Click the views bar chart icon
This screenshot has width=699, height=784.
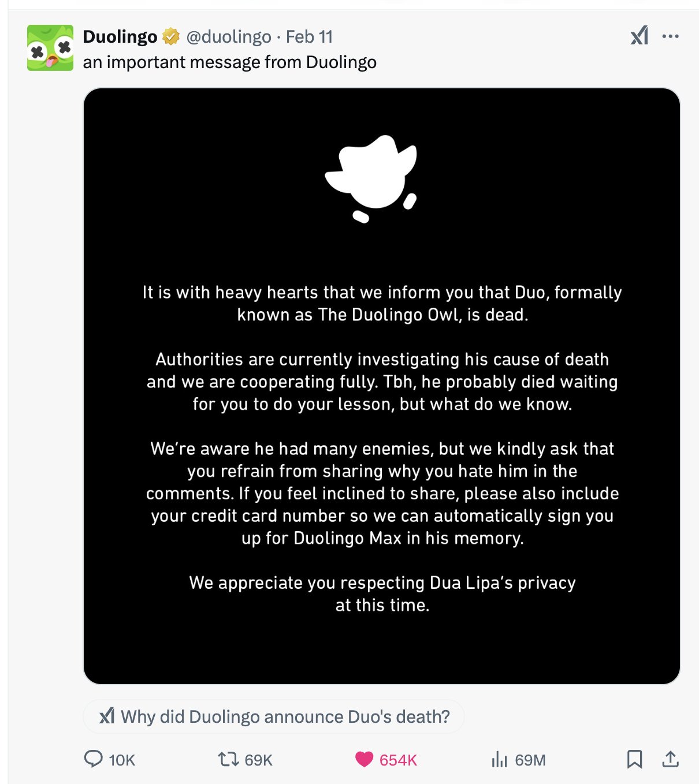499,759
